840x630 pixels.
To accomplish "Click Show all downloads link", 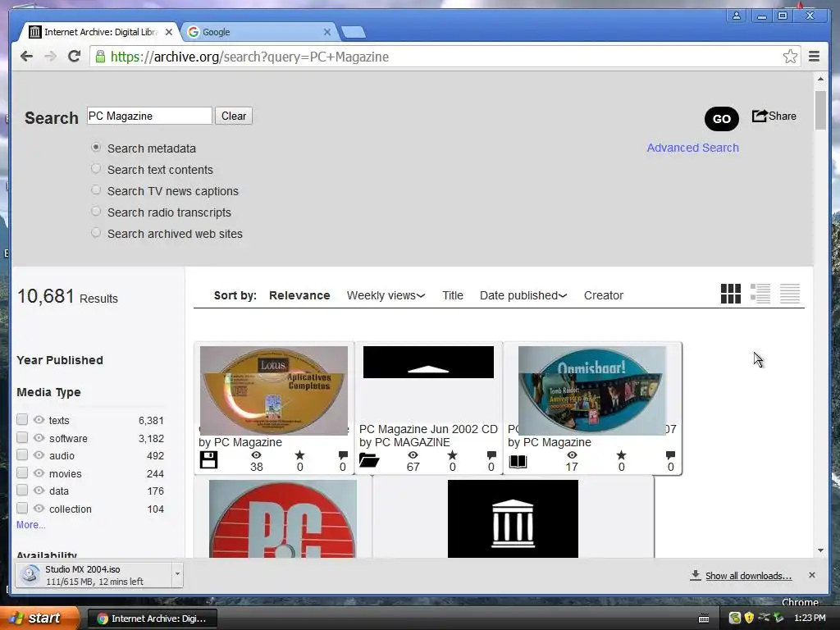I will [x=748, y=575].
